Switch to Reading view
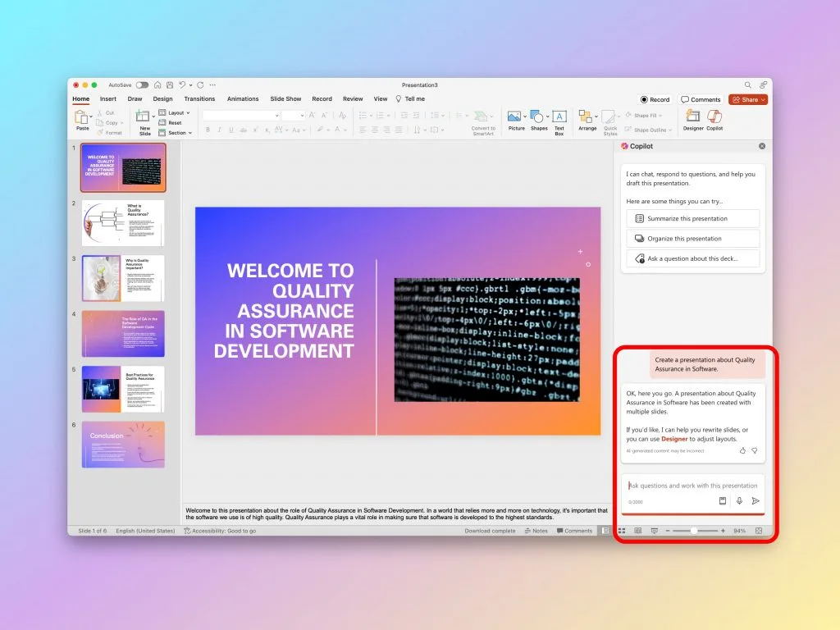The width and height of the screenshot is (840, 630). [637, 531]
